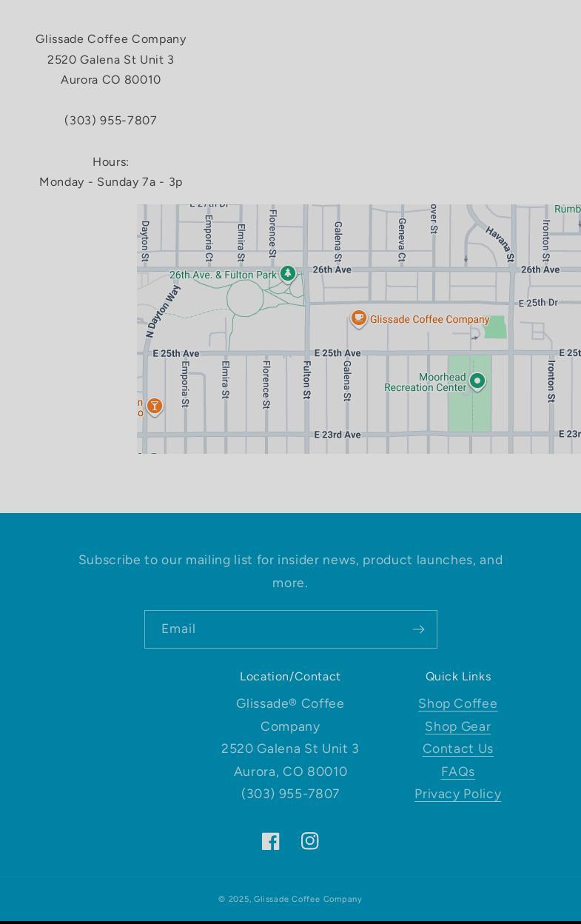Image resolution: width=581 pixels, height=924 pixels.
Task: Click the Facebook icon in footer
Action: [x=270, y=841]
